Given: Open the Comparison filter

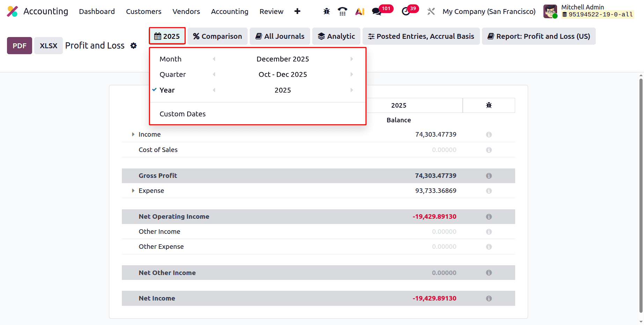Looking at the screenshot, I should tap(217, 36).
